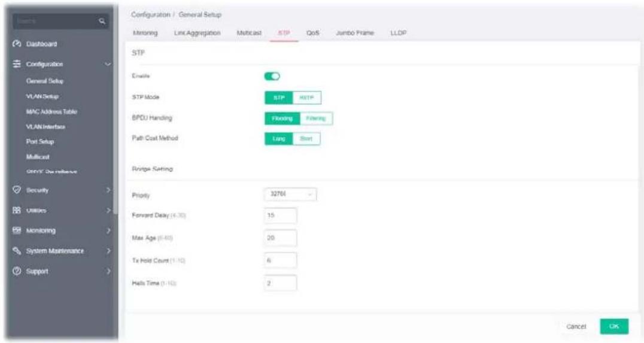
Task: Expand the Monitoring menu chevron
Action: pos(108,230)
